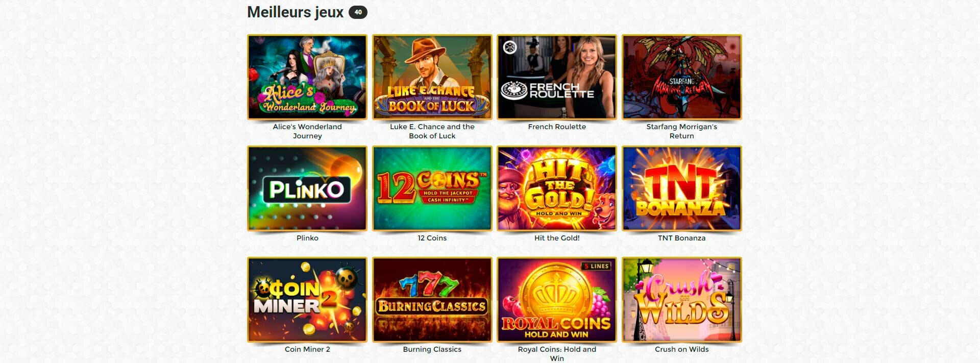Open Alice's Wonderland Journey game thumbnail
Screen dimensions: 980x363
307,77
